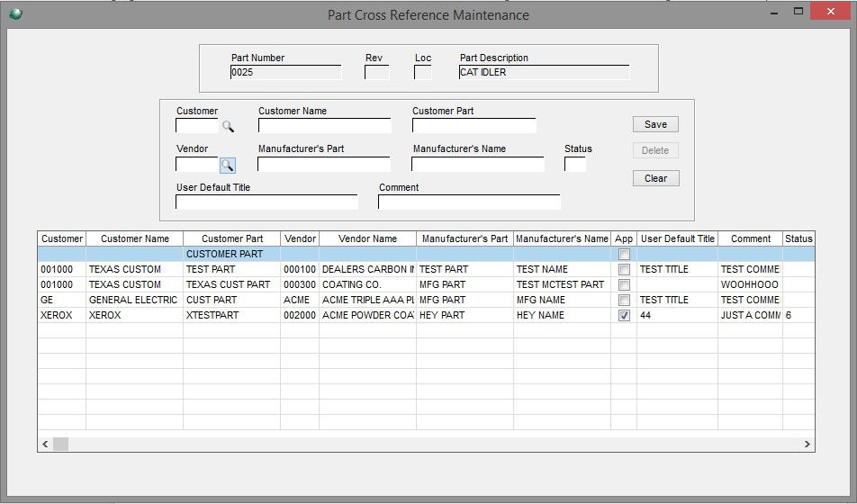This screenshot has width=857, height=504.
Task: Sort by Vendor column header
Action: pos(300,238)
